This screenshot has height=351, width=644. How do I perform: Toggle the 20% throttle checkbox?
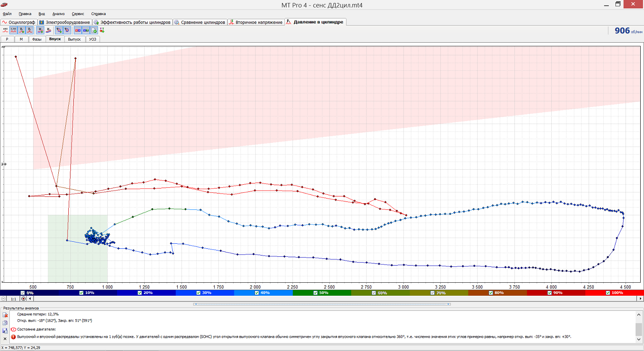click(140, 293)
